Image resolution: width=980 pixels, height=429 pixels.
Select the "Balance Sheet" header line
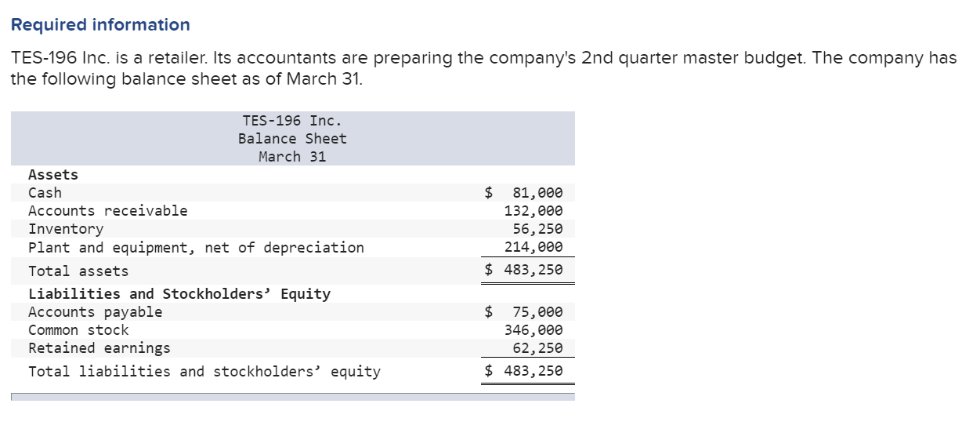tap(292, 139)
